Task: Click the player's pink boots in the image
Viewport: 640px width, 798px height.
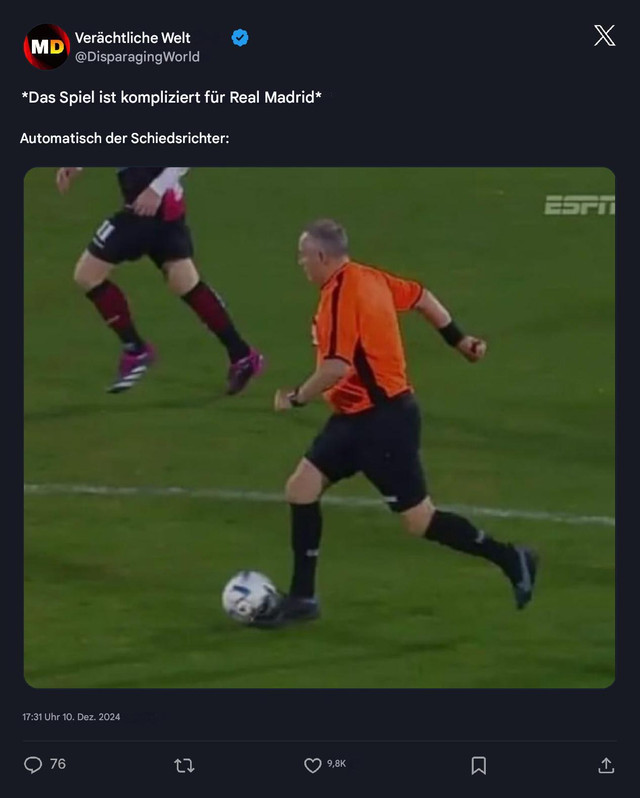Action: [x=186, y=368]
